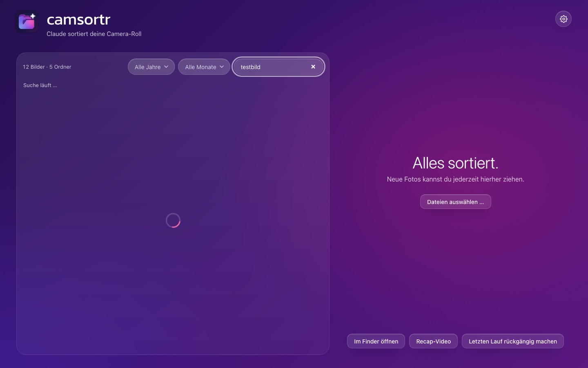The width and height of the screenshot is (588, 368).
Task: Choose files with Dateien auswählen
Action: [x=455, y=202]
